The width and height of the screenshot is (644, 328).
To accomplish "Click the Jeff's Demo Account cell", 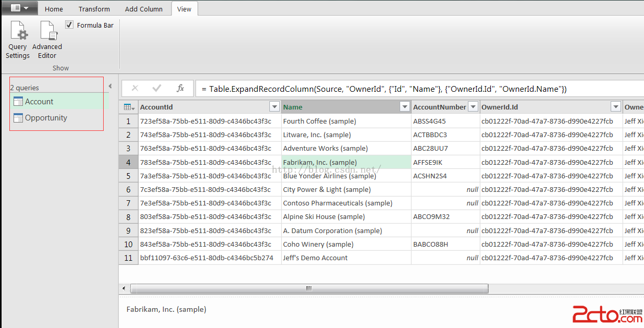I will coord(346,258).
